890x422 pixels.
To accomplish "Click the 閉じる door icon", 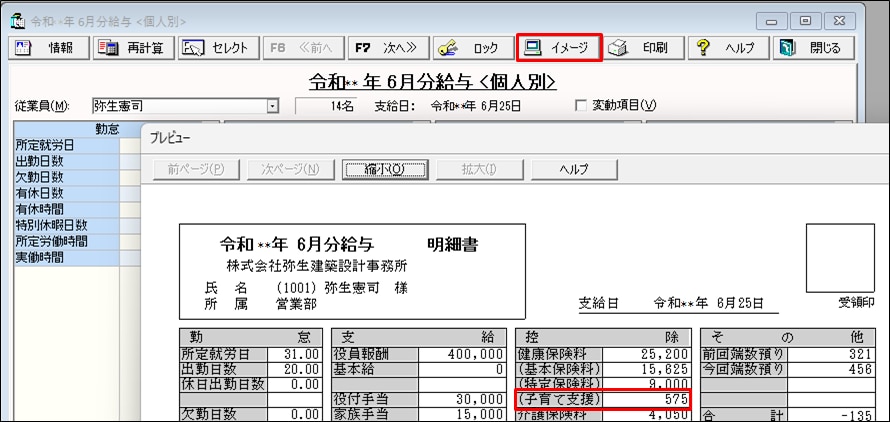I will pyautogui.click(x=786, y=48).
